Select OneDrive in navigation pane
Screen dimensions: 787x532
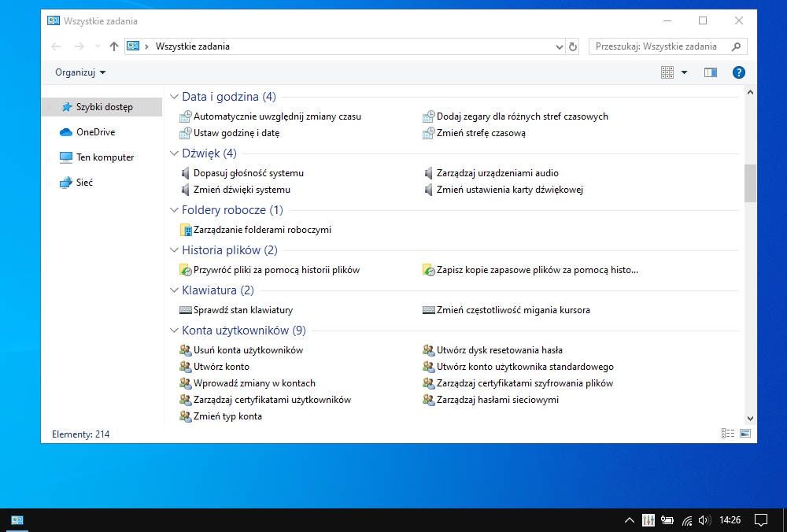coord(95,132)
